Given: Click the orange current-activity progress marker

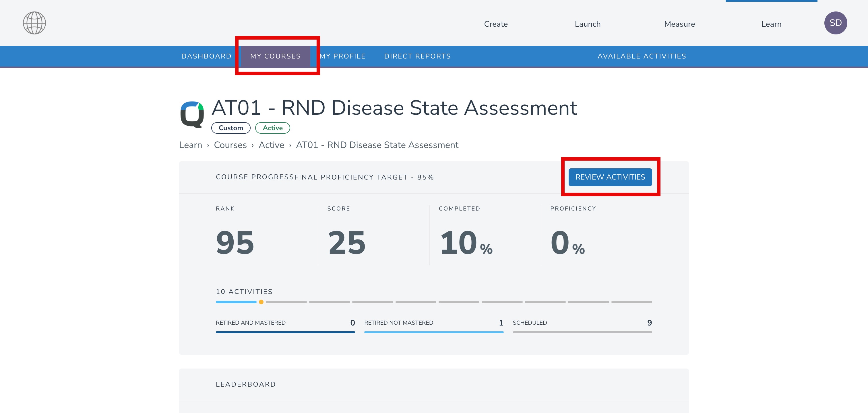Looking at the screenshot, I should [261, 302].
